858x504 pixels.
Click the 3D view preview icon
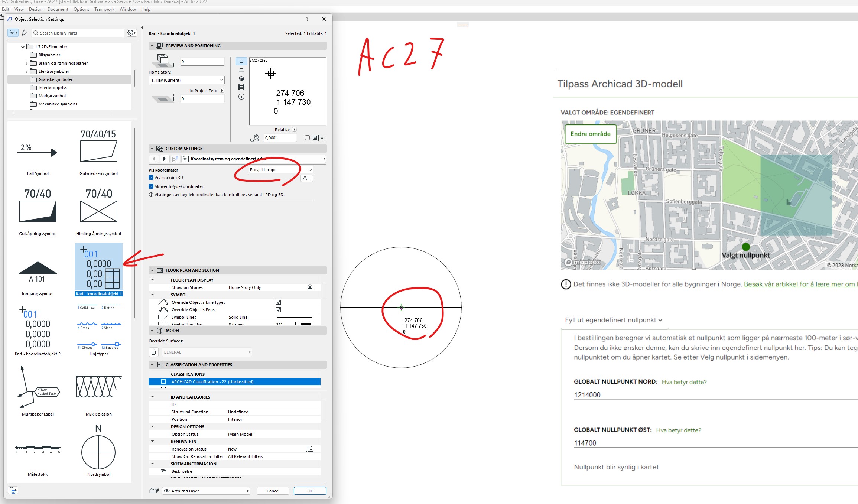click(241, 78)
